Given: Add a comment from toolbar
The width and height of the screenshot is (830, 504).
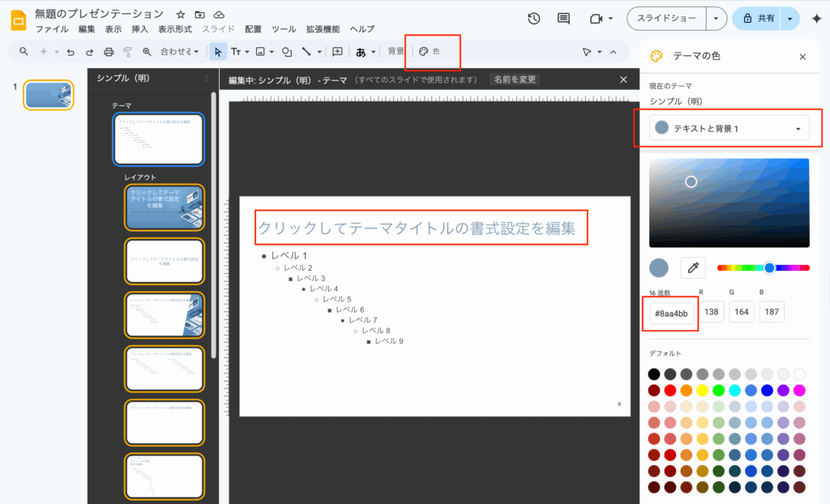Looking at the screenshot, I should pyautogui.click(x=338, y=52).
